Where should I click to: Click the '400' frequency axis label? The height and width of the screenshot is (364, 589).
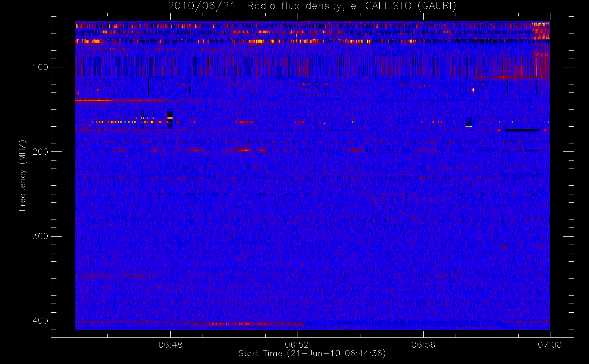[40, 321]
